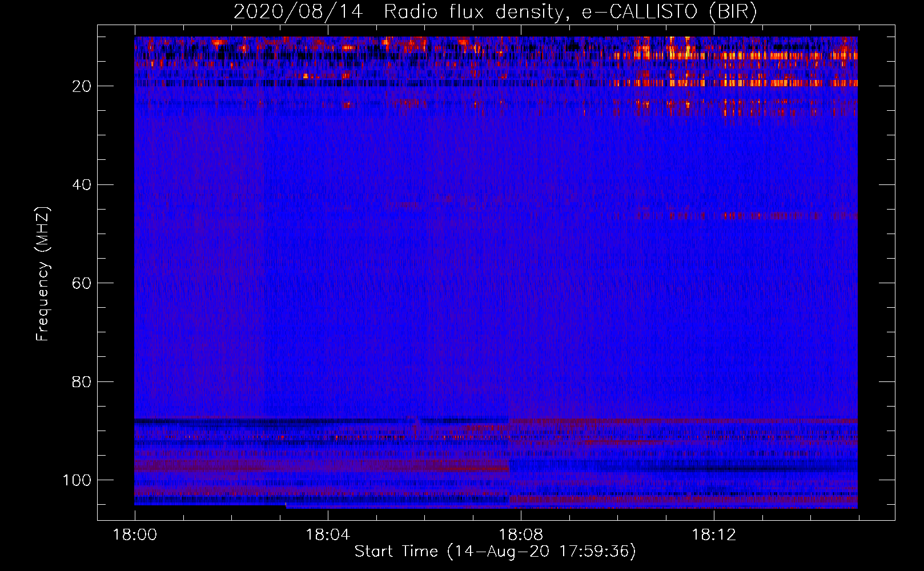Screen dimensions: 924x571
Task: Click the 60 frequency tick label
Action: [82, 283]
